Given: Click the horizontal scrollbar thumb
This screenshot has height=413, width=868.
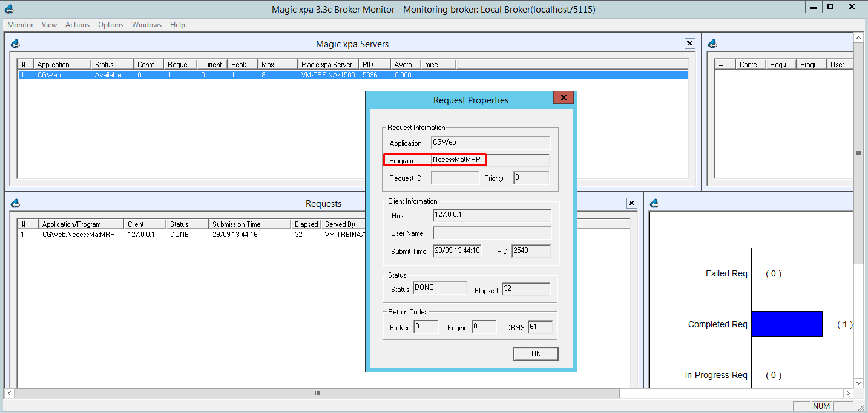Looking at the screenshot, I should (317, 393).
